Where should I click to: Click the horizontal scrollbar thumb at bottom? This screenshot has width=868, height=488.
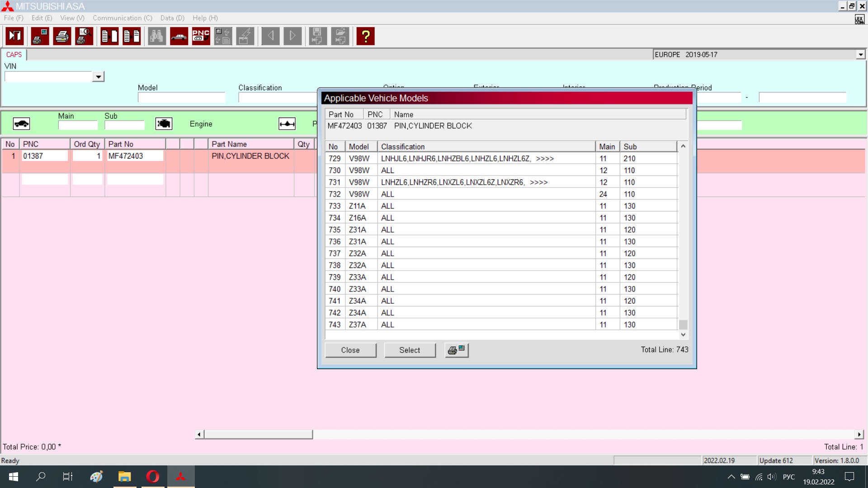258,434
